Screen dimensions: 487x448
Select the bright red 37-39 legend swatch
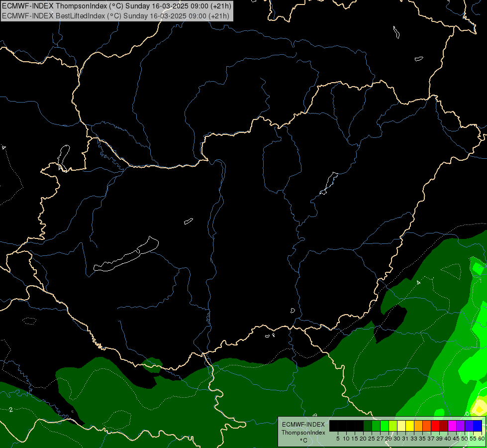(x=435, y=426)
